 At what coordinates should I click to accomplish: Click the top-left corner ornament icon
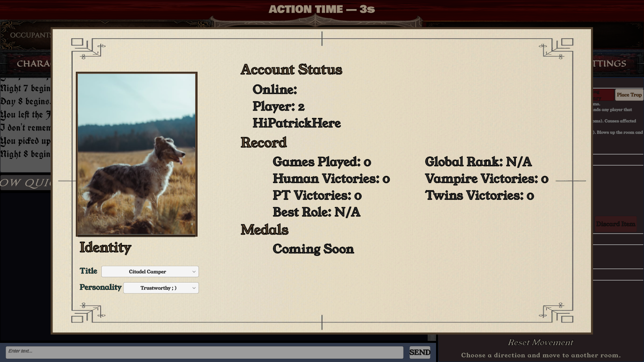point(88,49)
